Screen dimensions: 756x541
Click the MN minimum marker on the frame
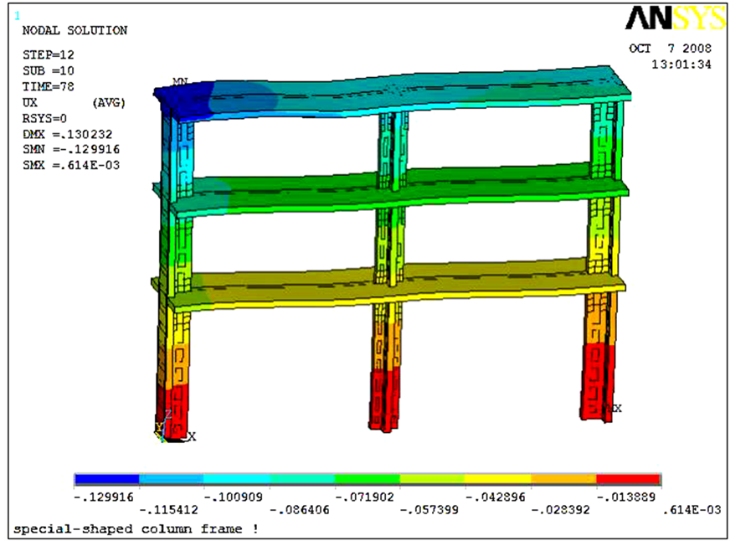pos(179,82)
